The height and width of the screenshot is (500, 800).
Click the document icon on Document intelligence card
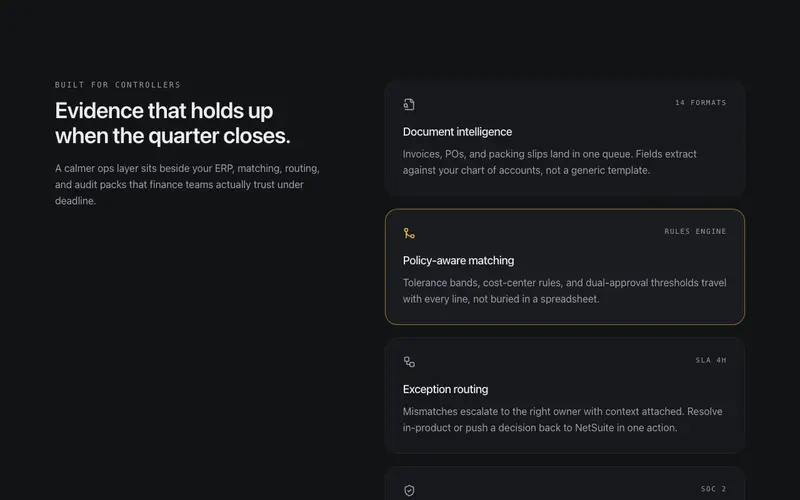409,105
